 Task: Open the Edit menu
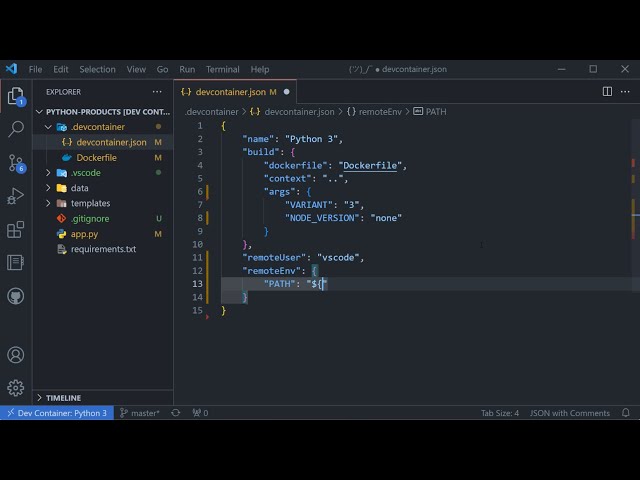[x=61, y=69]
